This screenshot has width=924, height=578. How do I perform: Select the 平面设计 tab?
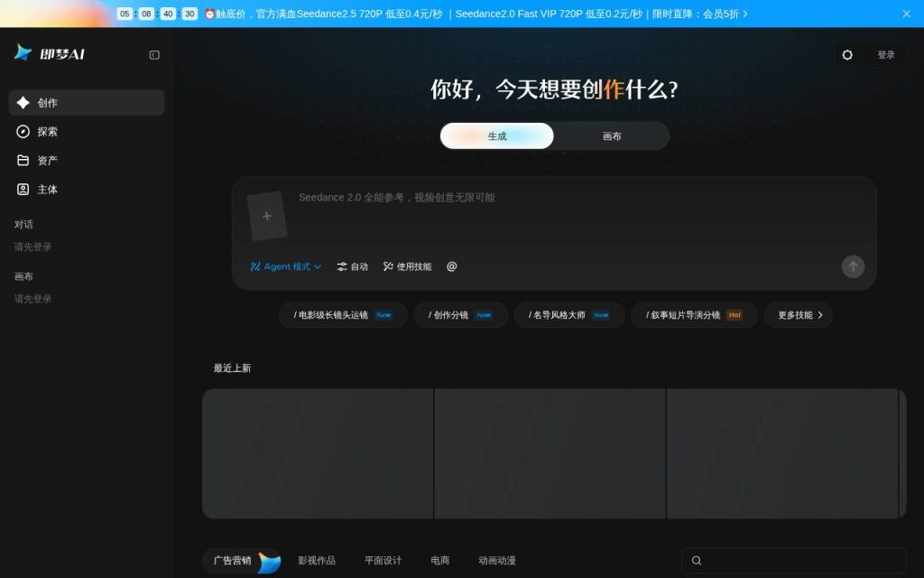[x=383, y=560]
